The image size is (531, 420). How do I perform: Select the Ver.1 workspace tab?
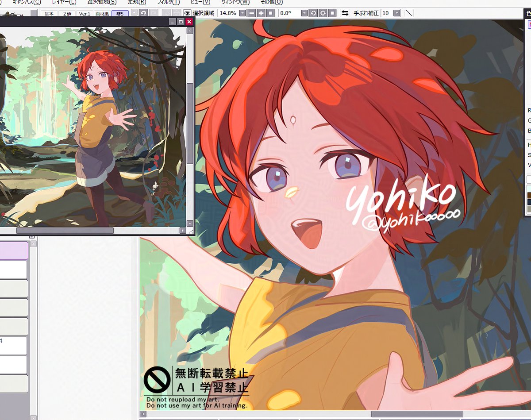point(84,13)
